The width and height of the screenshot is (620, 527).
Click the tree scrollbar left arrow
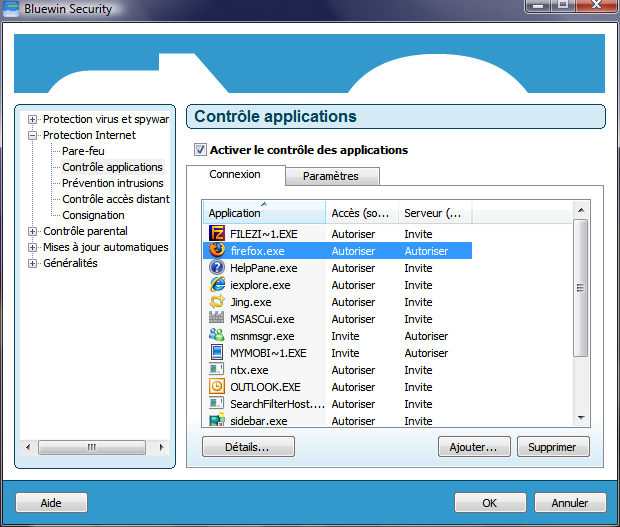[28, 447]
